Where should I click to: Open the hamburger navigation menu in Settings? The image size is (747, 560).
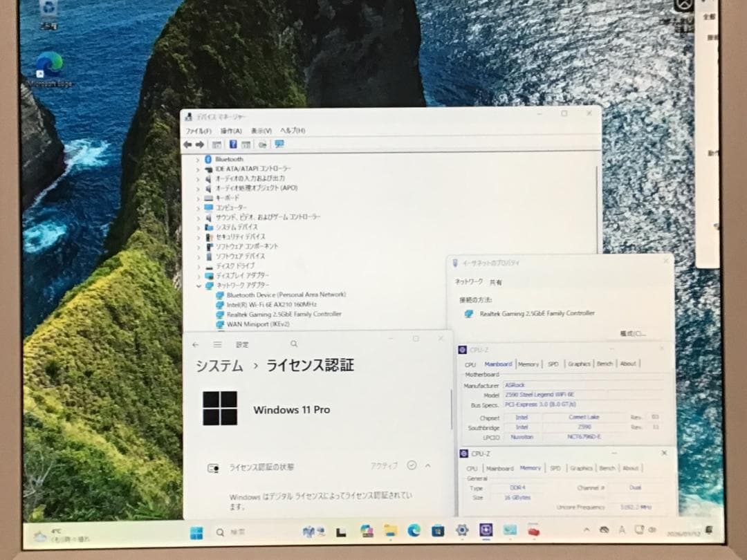click(218, 344)
